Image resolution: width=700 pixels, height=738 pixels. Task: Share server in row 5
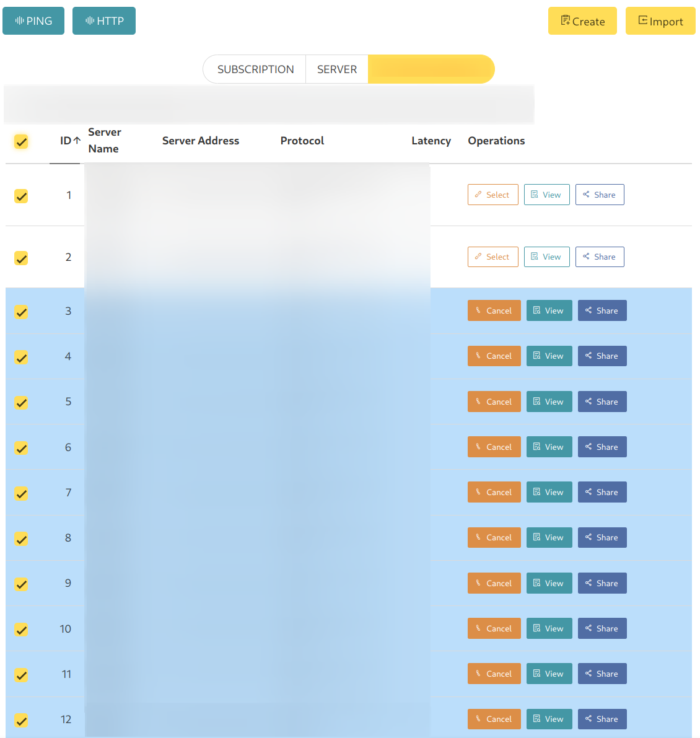(602, 402)
